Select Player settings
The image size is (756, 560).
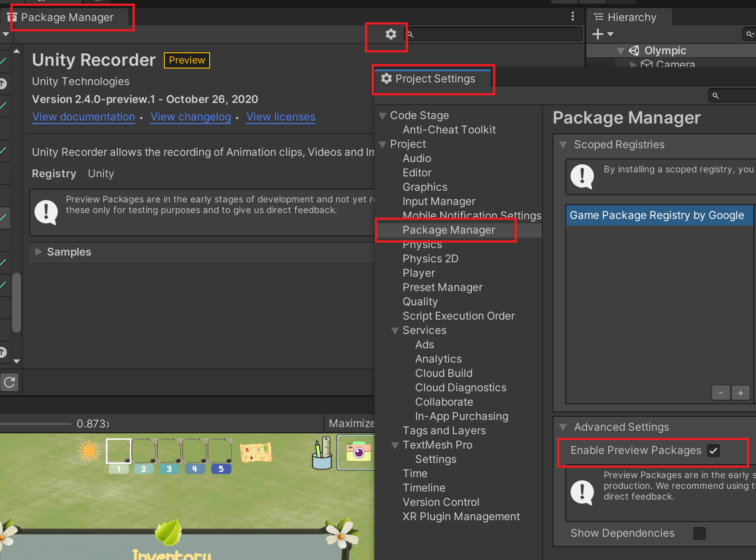tap(419, 273)
